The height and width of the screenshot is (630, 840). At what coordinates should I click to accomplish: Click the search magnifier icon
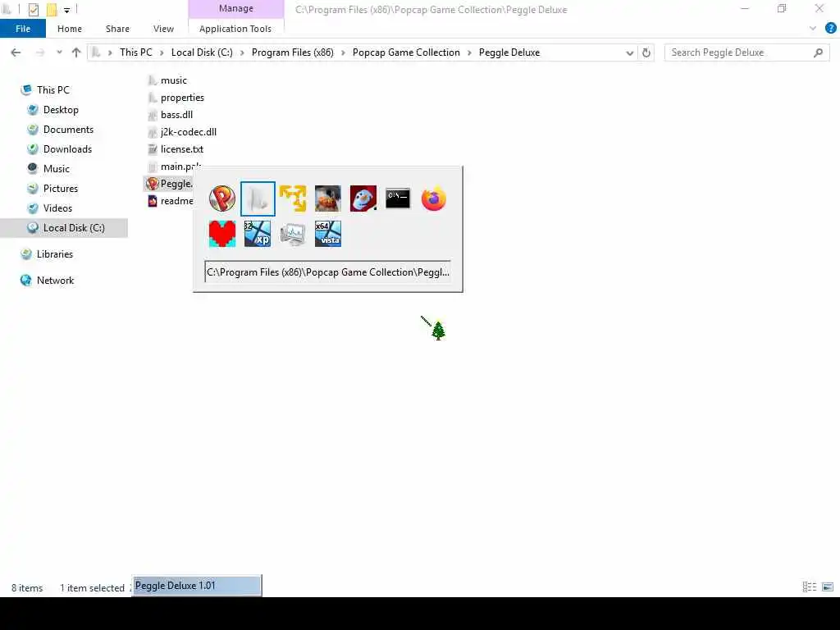pos(818,52)
